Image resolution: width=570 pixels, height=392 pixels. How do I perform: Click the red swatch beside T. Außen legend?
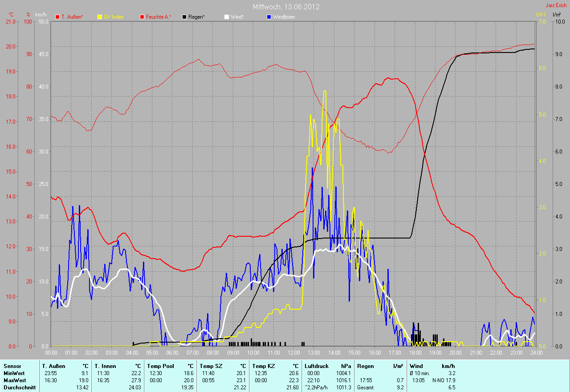pos(57,17)
